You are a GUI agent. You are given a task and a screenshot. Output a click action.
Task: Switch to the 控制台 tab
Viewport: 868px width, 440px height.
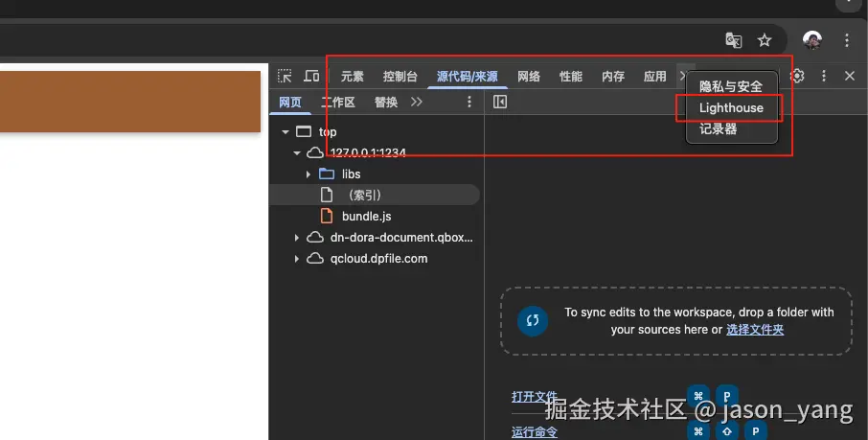[x=400, y=77]
